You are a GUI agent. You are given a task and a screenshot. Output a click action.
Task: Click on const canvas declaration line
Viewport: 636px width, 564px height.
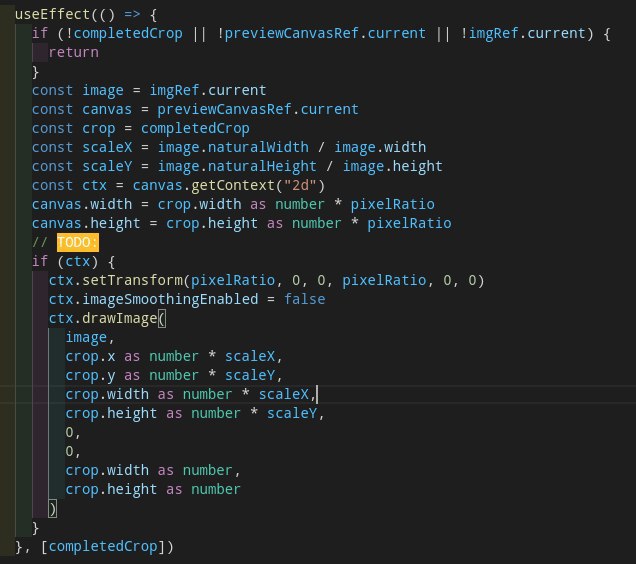click(195, 109)
